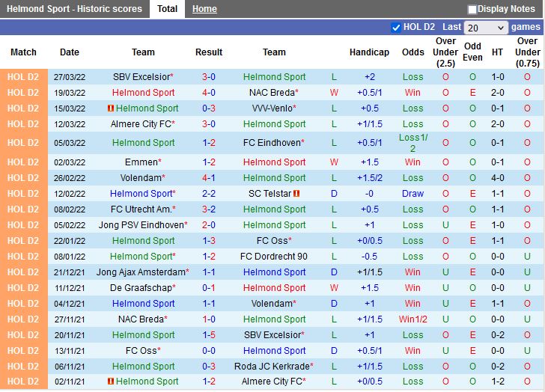Click the Handicap column header
The image size is (545, 392).
pos(369,52)
